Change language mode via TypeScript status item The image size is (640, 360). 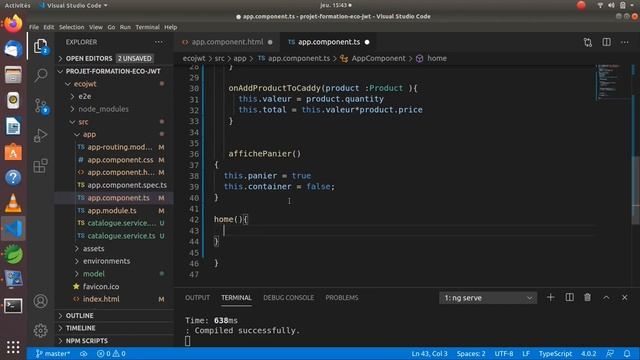555,353
